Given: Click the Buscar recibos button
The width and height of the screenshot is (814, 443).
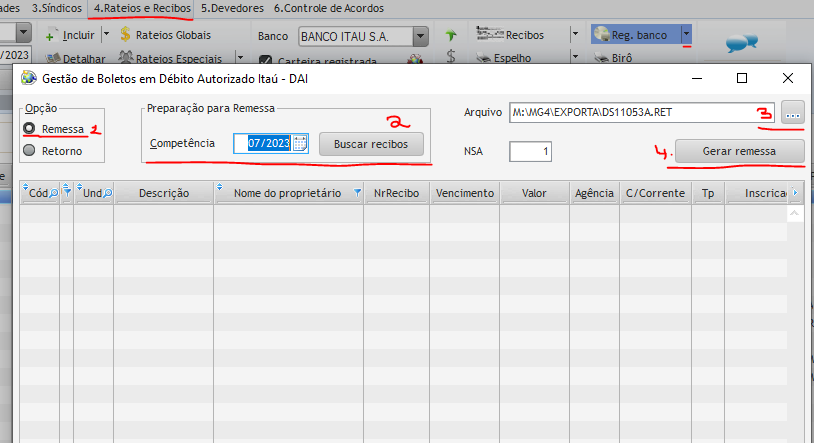Looking at the screenshot, I should click(371, 144).
